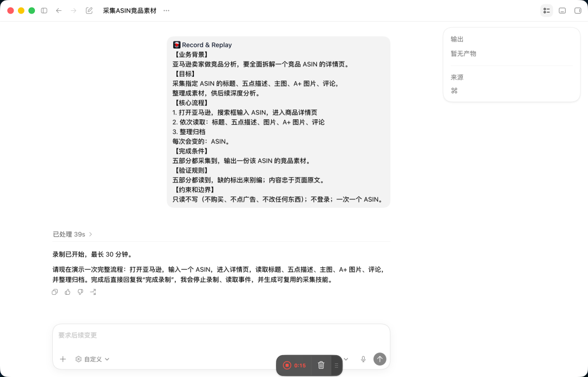Open the 自定义 dropdown
This screenshot has width=588, height=377.
tap(92, 359)
